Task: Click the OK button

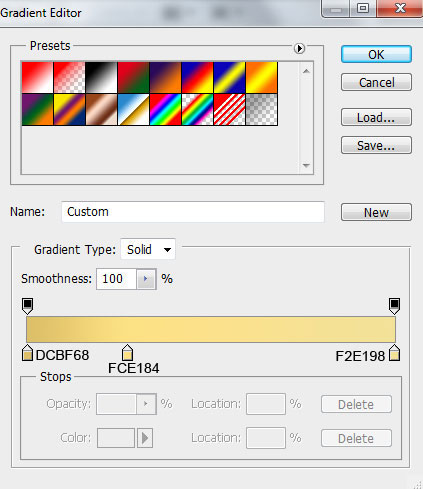Action: coord(376,54)
